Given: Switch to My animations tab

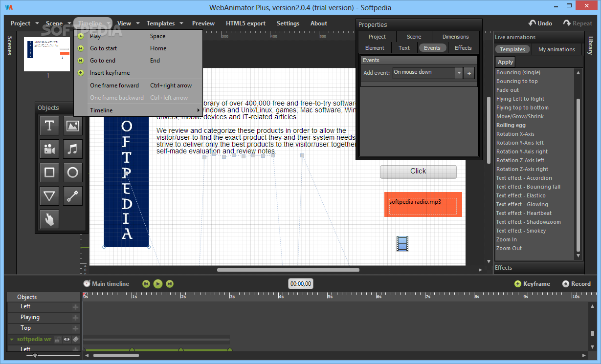Looking at the screenshot, I should pyautogui.click(x=556, y=49).
